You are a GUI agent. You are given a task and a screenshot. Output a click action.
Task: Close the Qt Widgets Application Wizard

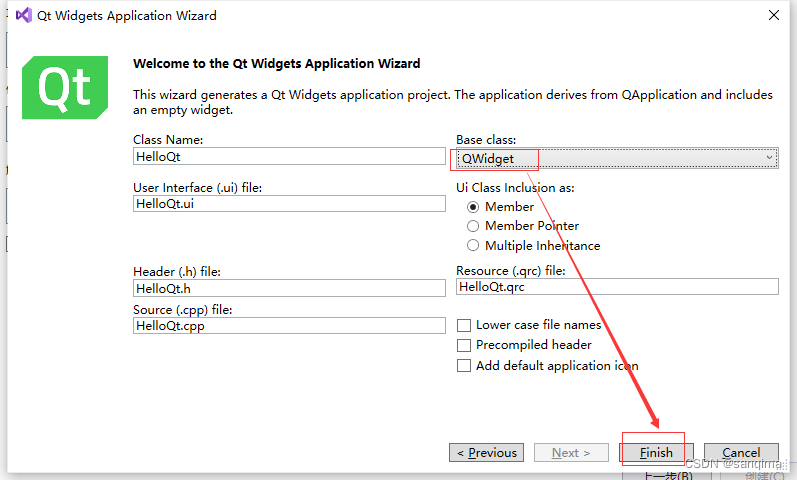click(774, 15)
